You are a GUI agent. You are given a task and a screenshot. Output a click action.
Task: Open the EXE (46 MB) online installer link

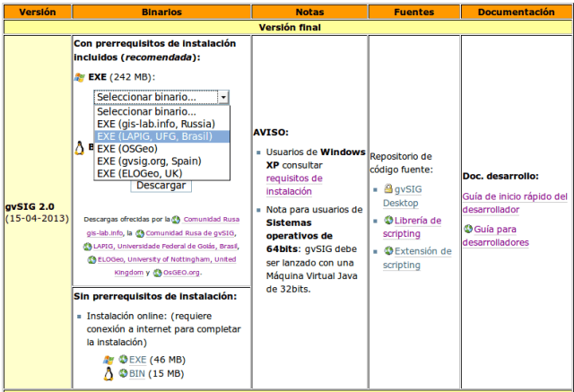coord(137,360)
